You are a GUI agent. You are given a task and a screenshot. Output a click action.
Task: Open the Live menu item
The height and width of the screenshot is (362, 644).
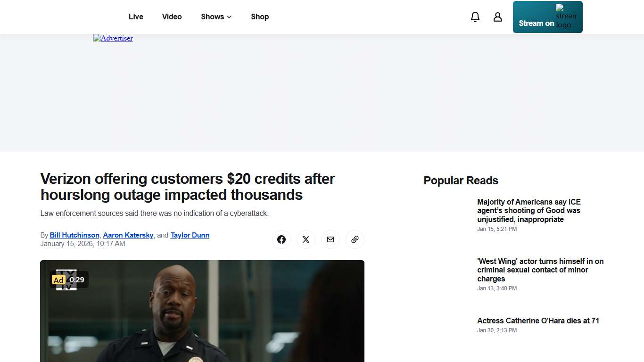coord(136,16)
